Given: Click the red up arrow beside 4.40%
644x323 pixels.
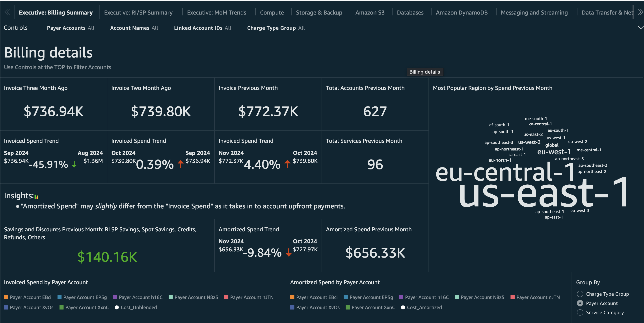Looking at the screenshot, I should click(x=287, y=165).
